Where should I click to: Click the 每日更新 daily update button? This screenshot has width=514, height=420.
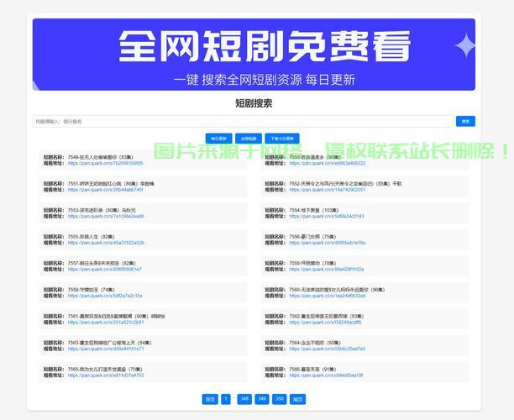click(218, 139)
